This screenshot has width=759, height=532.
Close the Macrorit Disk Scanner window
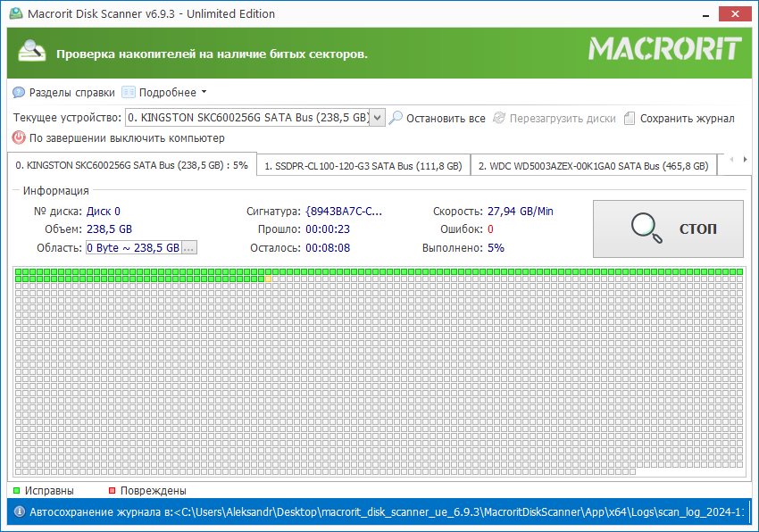point(735,14)
